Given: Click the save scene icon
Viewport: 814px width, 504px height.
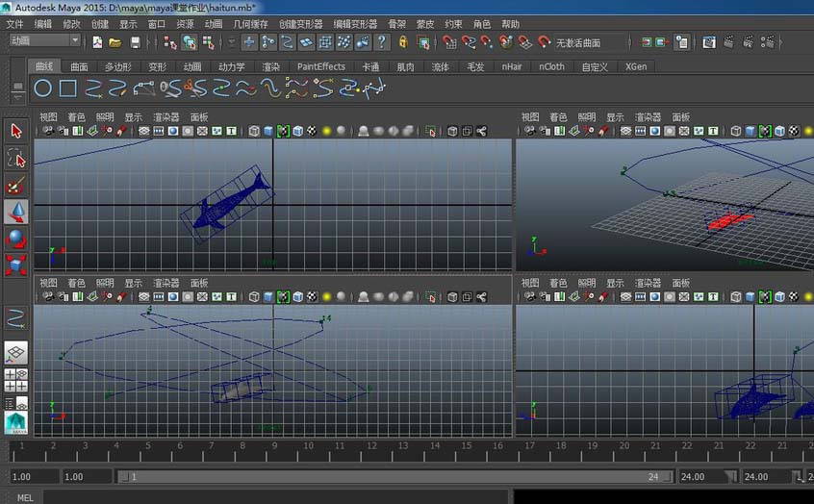Looking at the screenshot, I should [x=135, y=42].
